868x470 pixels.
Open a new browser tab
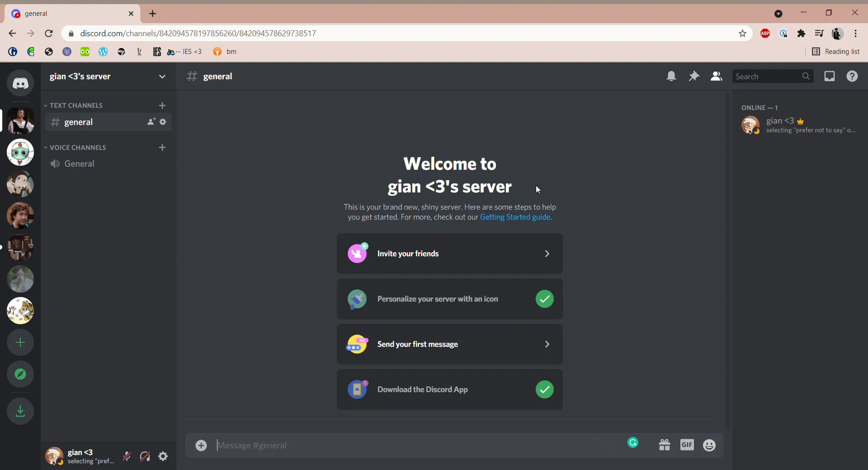pos(153,14)
